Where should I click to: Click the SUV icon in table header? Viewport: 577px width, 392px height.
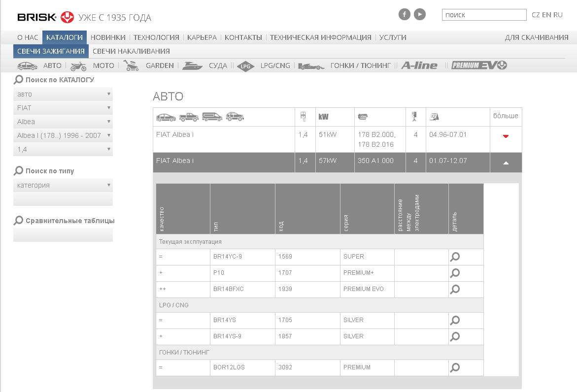(235, 117)
